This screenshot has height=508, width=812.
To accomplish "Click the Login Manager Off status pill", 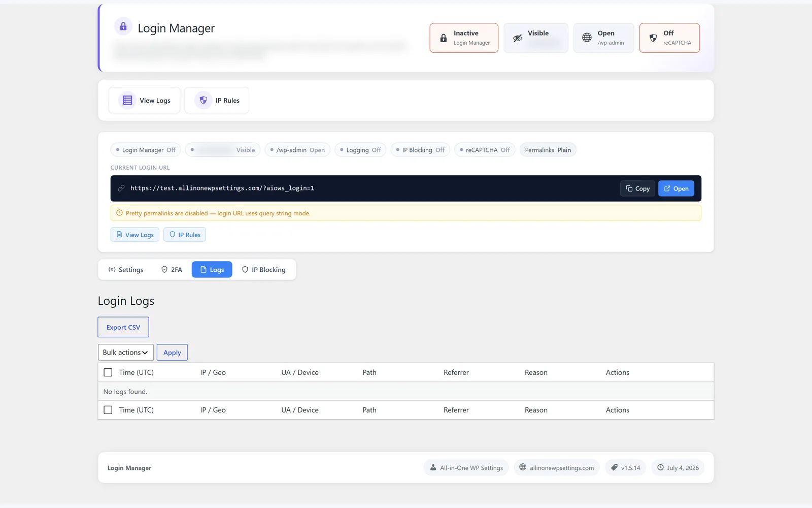I will point(146,150).
